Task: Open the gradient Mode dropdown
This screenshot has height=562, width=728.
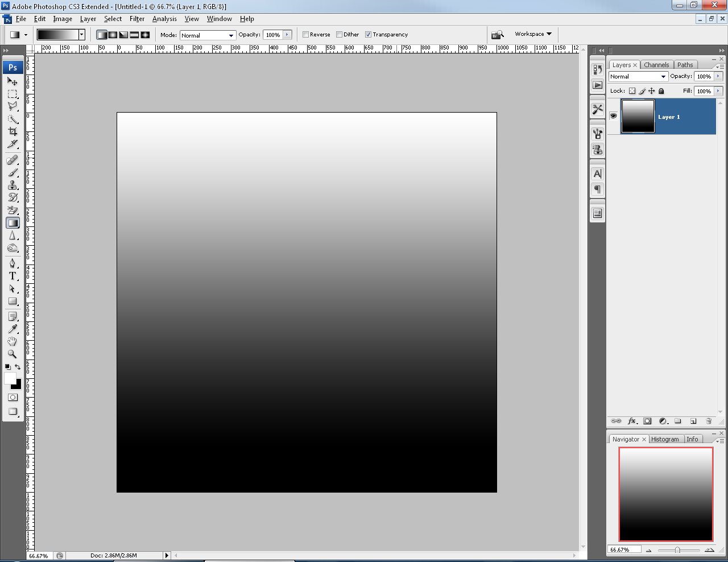Action: point(208,35)
